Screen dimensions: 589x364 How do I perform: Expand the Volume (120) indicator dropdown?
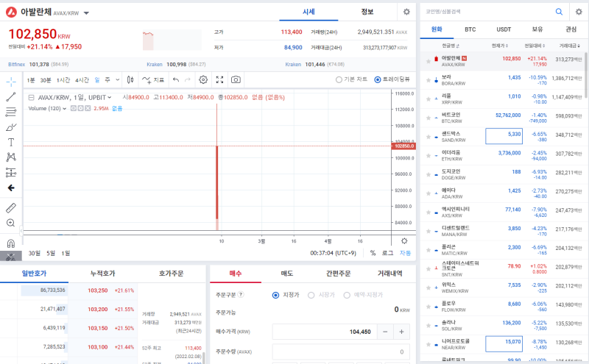(x=64, y=108)
